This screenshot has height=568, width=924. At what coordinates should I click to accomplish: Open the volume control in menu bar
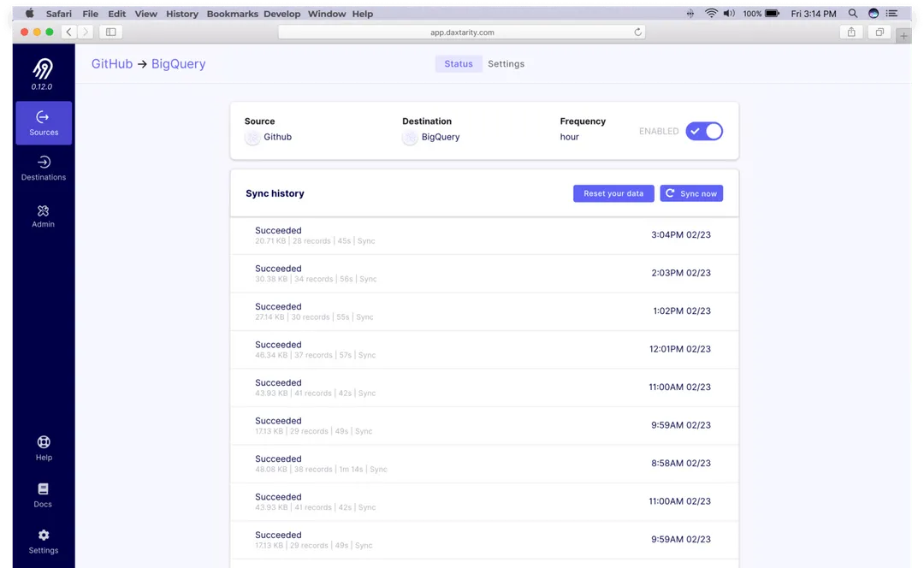[729, 13]
